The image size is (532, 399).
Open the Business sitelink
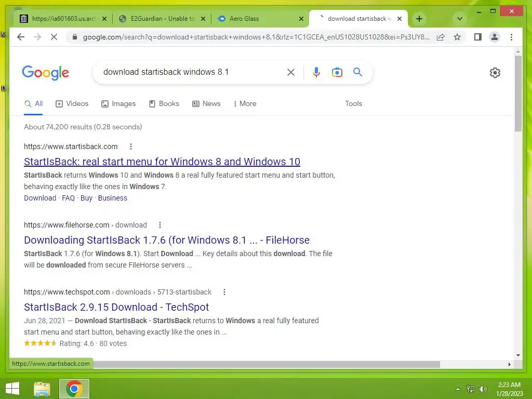coord(113,198)
